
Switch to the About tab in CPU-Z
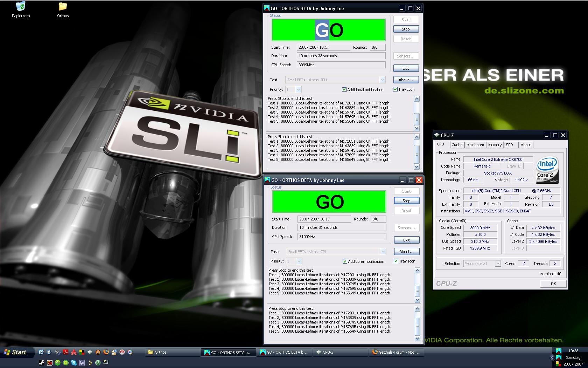[525, 145]
